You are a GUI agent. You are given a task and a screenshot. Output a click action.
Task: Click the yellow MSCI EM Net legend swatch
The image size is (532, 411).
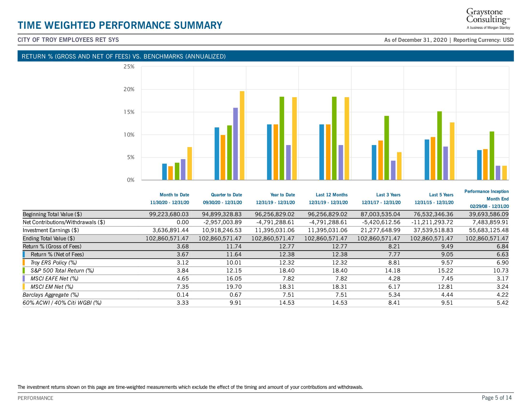click(24, 286)
